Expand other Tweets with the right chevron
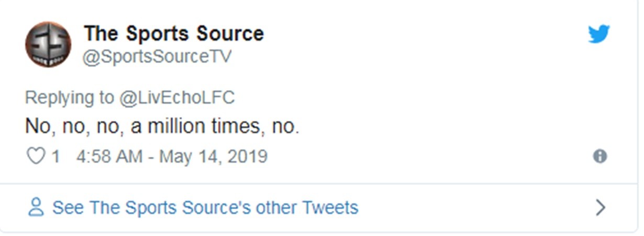644x236 pixels. click(x=600, y=208)
